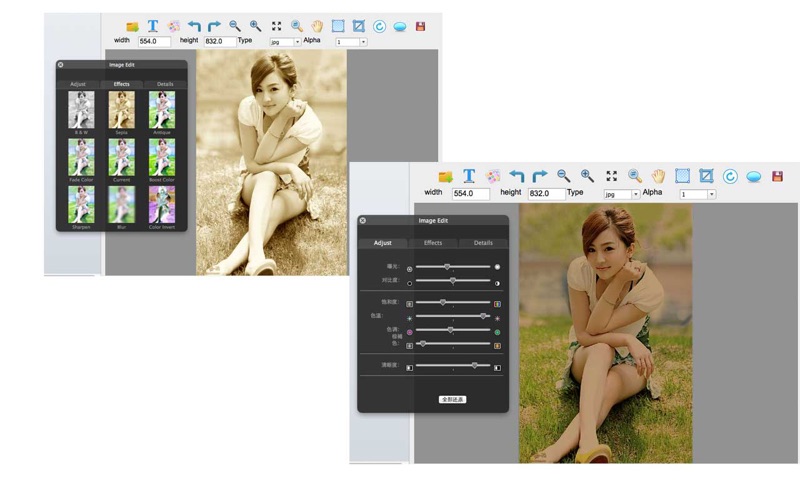The width and height of the screenshot is (800, 500).
Task: Choose rectangular selection tool in color-photo window
Action: 682,176
